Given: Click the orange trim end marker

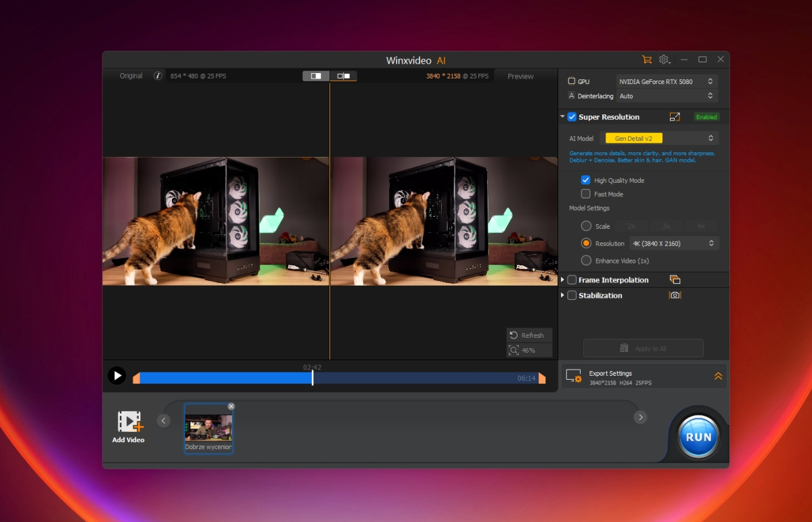Looking at the screenshot, I should pos(542,378).
